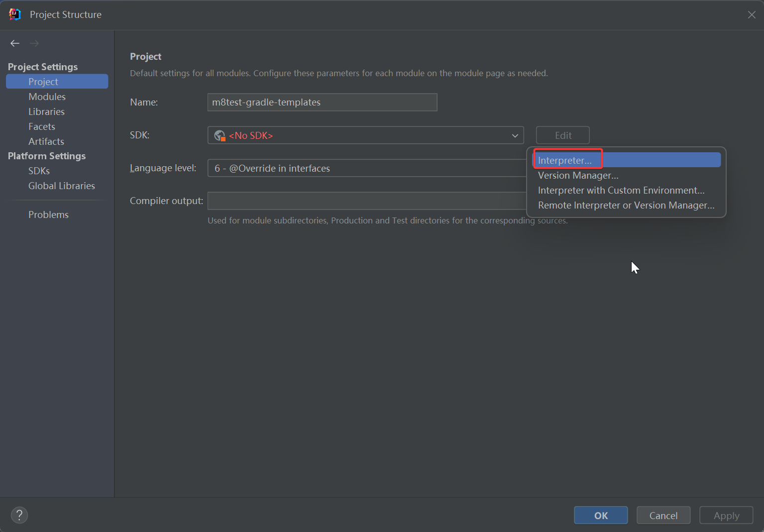764x532 pixels.
Task: Close the Project Structure dialog
Action: tap(752, 15)
